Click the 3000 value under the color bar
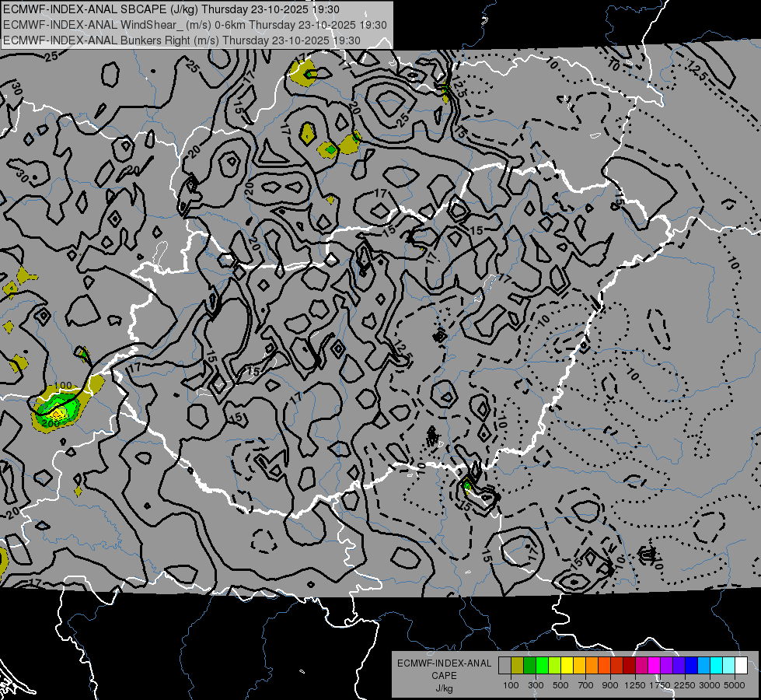 710,685
